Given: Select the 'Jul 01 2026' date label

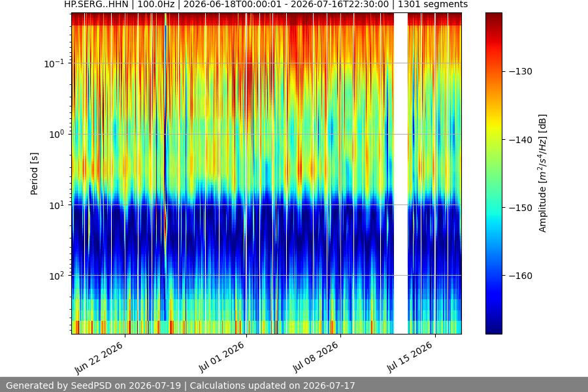Looking at the screenshot, I should pos(221,357).
